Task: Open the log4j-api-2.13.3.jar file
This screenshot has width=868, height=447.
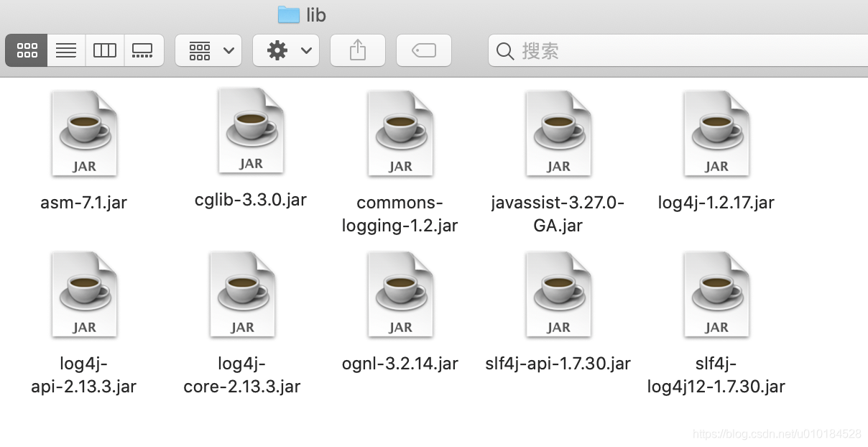Action: coord(84,293)
